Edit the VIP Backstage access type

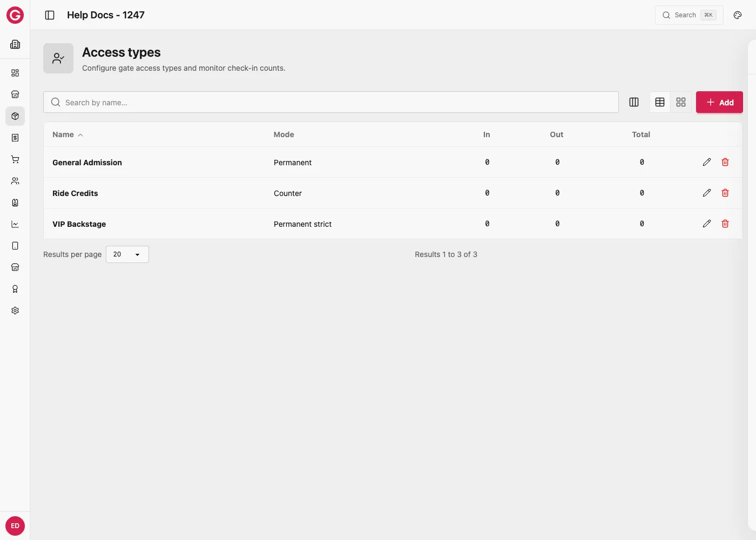(707, 224)
